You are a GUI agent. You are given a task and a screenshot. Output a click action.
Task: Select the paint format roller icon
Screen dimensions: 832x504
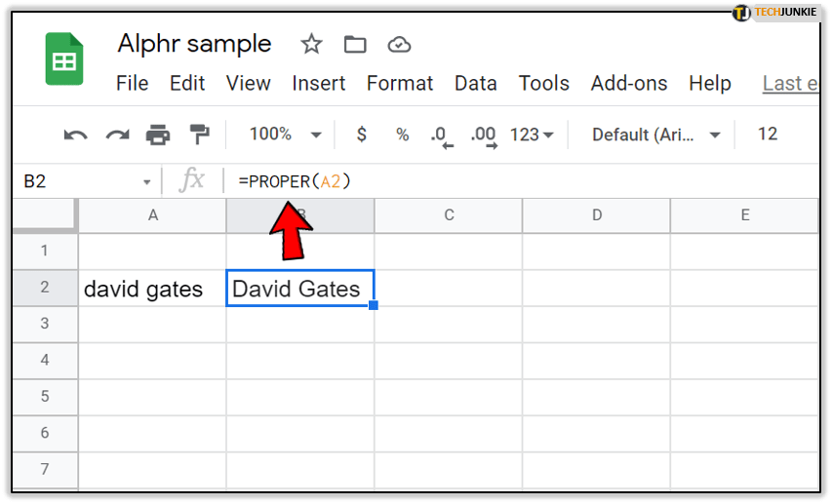[199, 135]
